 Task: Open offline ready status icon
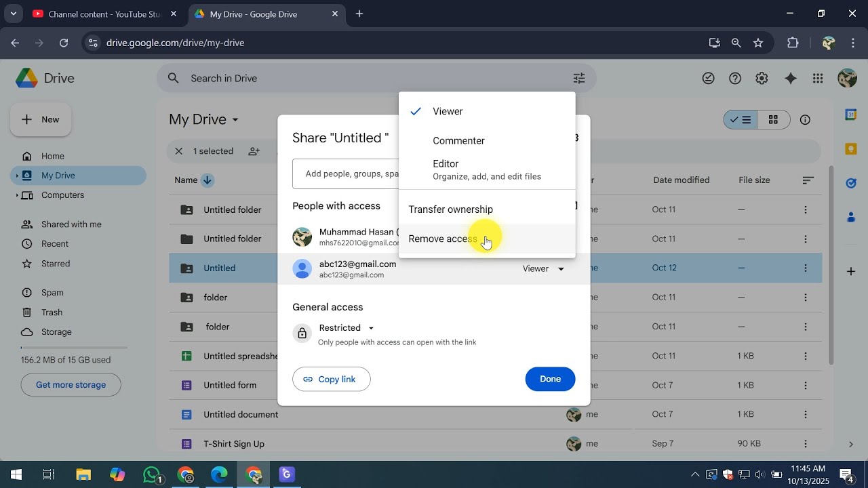pyautogui.click(x=708, y=79)
